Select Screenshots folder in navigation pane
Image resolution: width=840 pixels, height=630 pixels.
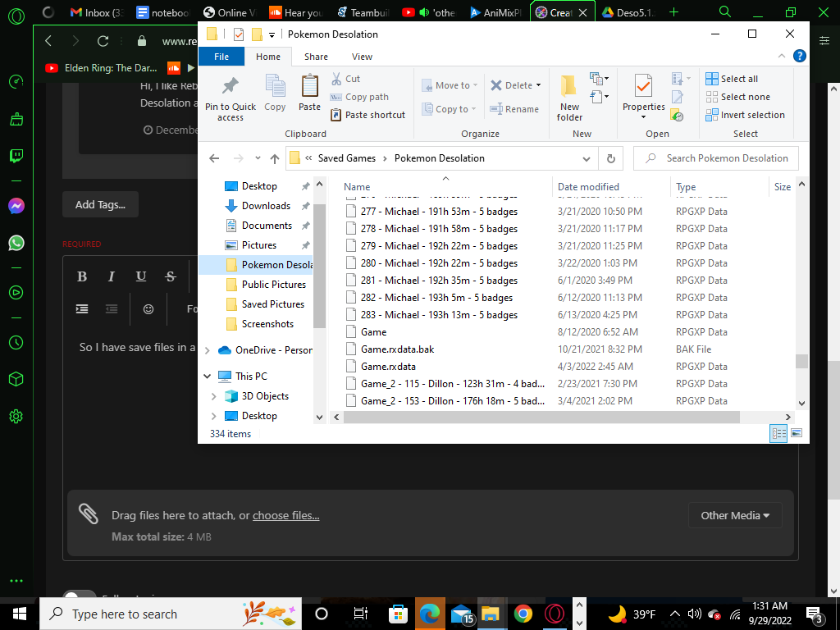click(x=267, y=323)
